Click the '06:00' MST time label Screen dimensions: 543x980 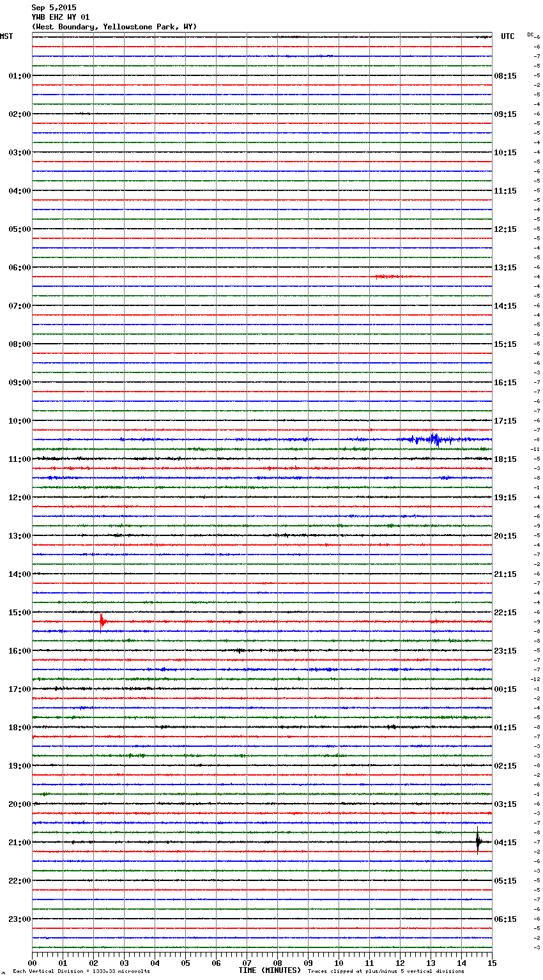click(x=20, y=267)
